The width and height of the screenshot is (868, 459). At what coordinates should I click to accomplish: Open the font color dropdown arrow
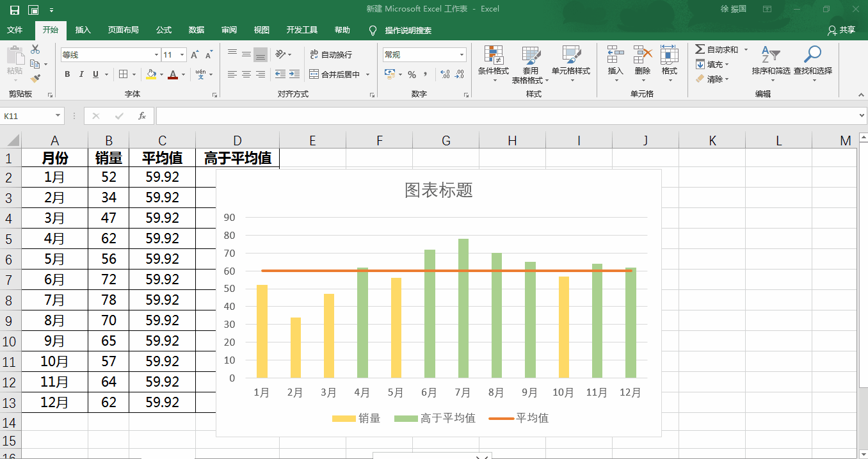pyautogui.click(x=183, y=74)
